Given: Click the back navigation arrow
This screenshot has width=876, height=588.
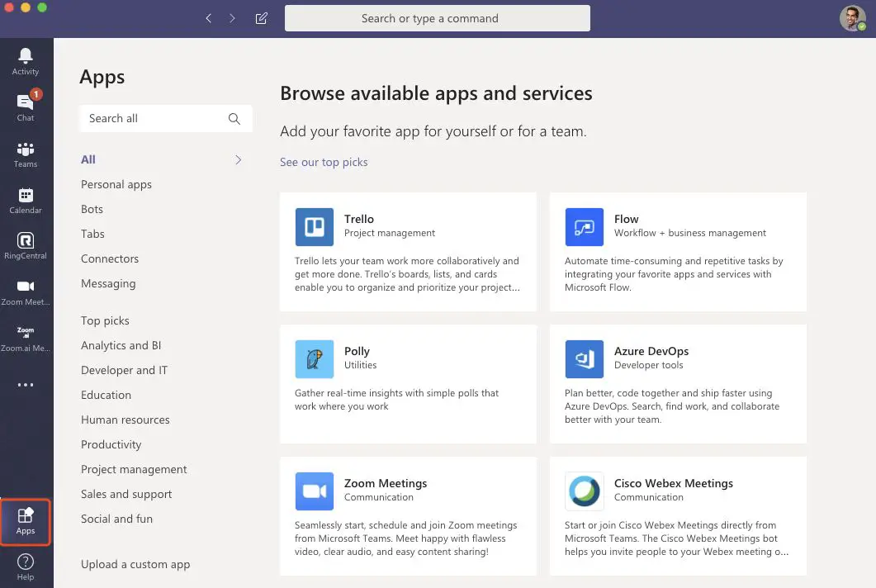Looking at the screenshot, I should [209, 17].
